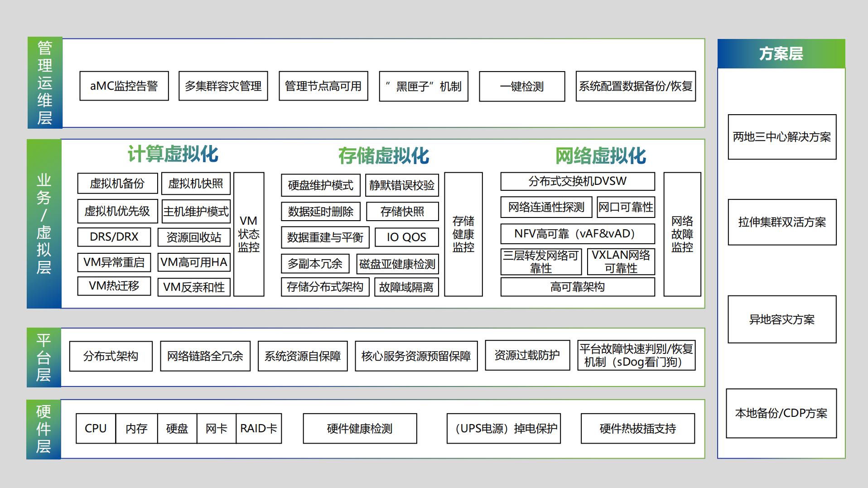Viewport: 868px width, 488px height.
Task: Click the NFV高可靠 (vAF&vAD) box
Action: pos(578,234)
